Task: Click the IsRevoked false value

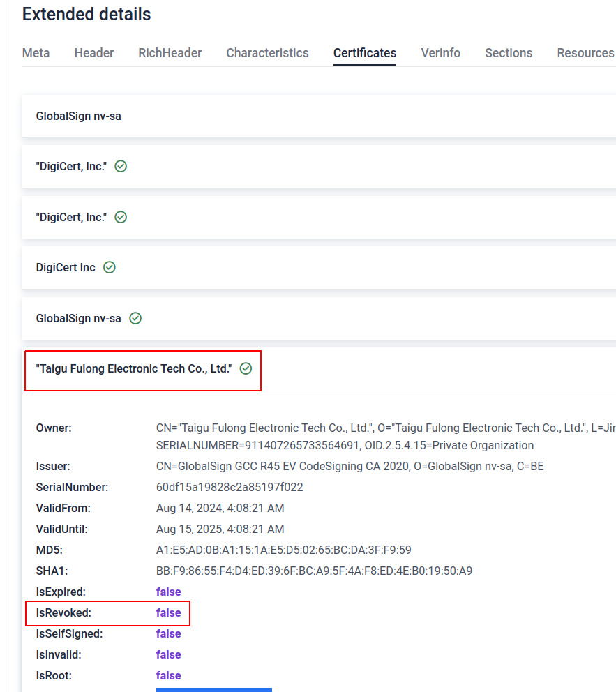Action: point(169,613)
